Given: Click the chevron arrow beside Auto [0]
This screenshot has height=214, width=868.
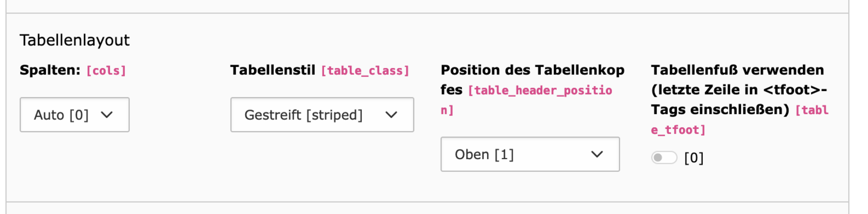Looking at the screenshot, I should point(107,115).
